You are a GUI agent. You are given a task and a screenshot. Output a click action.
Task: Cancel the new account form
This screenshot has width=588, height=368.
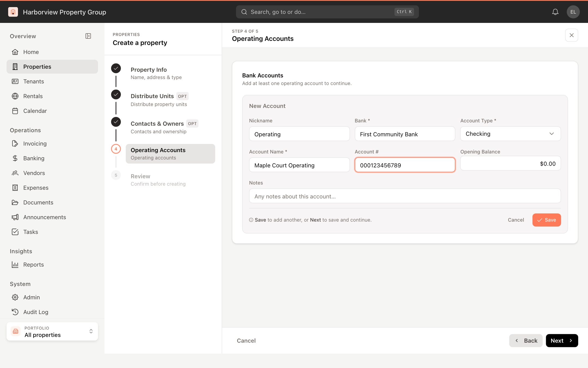[516, 220]
